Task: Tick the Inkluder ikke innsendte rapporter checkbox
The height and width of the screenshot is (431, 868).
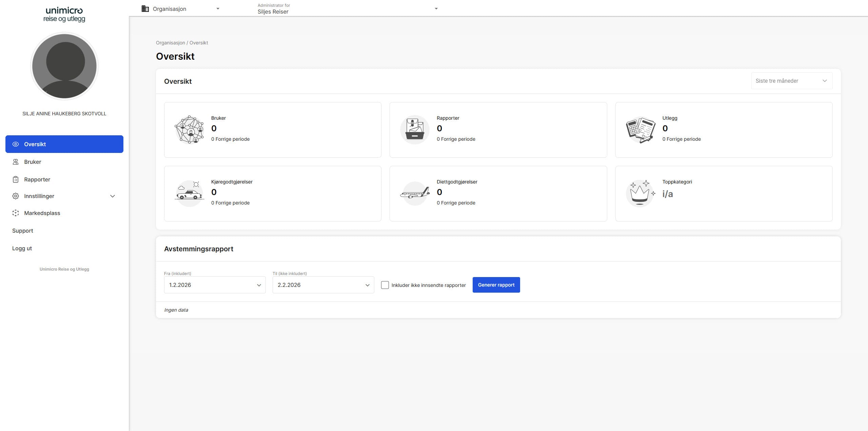Action: [385, 285]
